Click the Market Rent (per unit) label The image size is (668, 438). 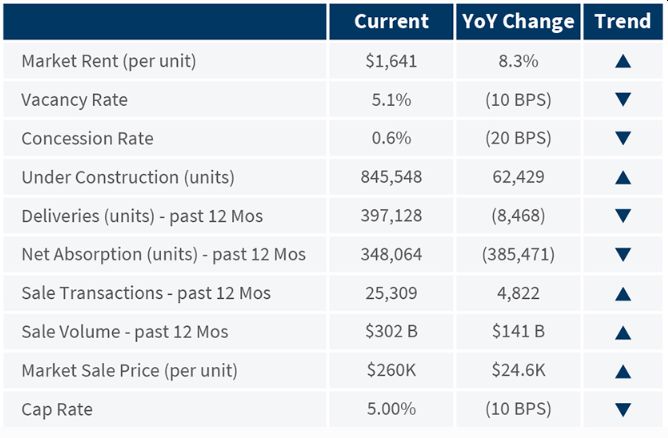(108, 61)
